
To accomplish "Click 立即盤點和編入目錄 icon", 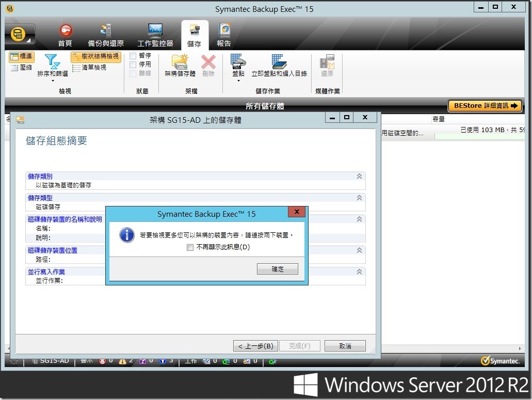I will (279, 62).
